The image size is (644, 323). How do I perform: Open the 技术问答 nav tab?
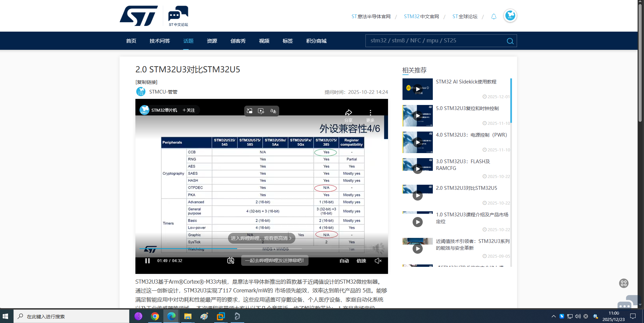pos(160,41)
